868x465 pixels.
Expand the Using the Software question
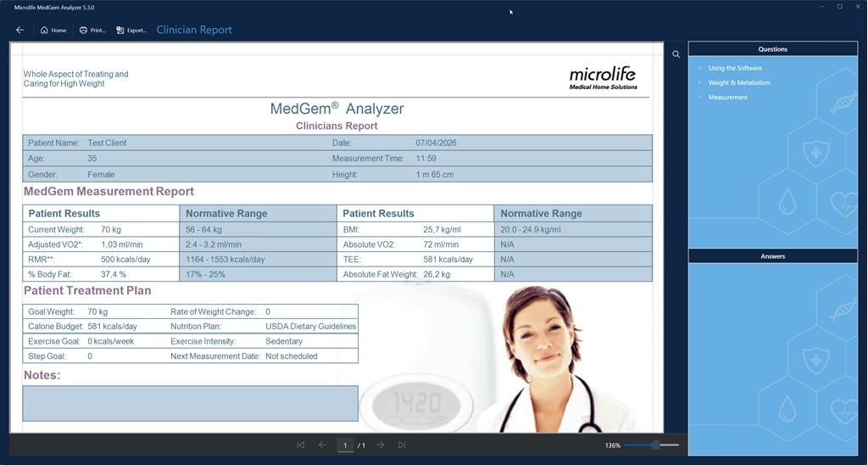(x=735, y=68)
